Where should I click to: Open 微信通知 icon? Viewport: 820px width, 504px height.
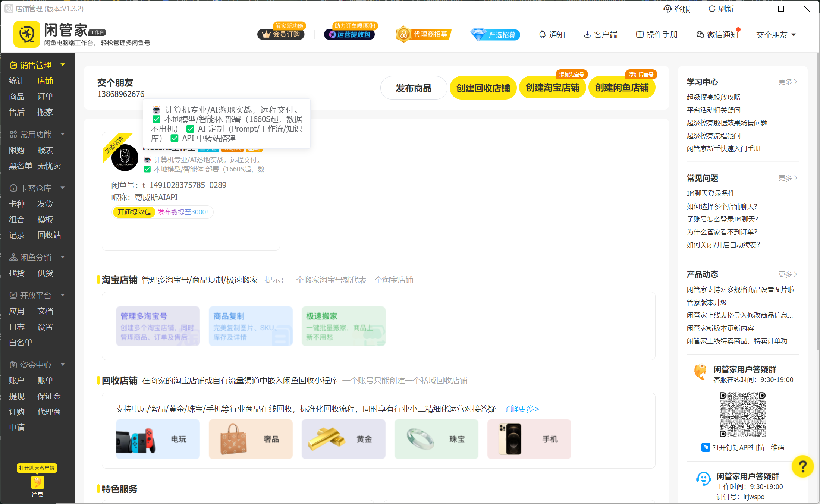click(x=700, y=34)
